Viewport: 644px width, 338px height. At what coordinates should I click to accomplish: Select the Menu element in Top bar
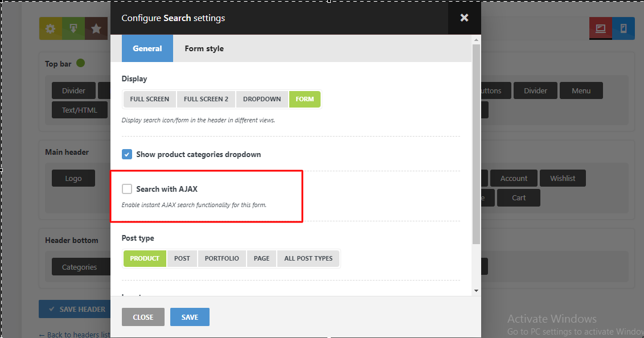click(x=581, y=90)
